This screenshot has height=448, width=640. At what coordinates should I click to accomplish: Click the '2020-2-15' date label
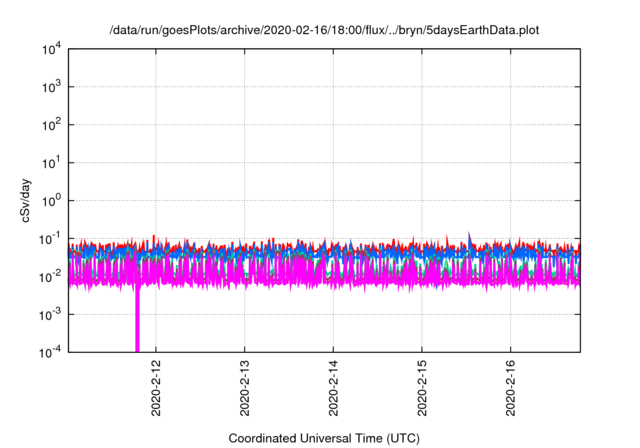[422, 388]
